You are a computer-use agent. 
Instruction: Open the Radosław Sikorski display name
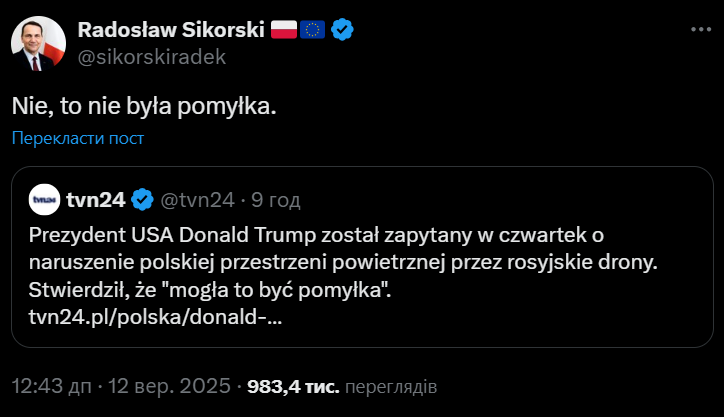[x=171, y=31]
